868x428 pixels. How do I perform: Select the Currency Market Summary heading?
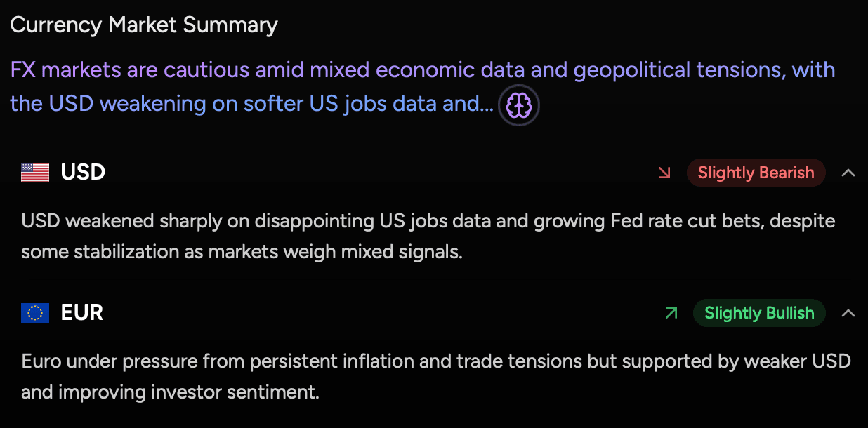[x=144, y=25]
